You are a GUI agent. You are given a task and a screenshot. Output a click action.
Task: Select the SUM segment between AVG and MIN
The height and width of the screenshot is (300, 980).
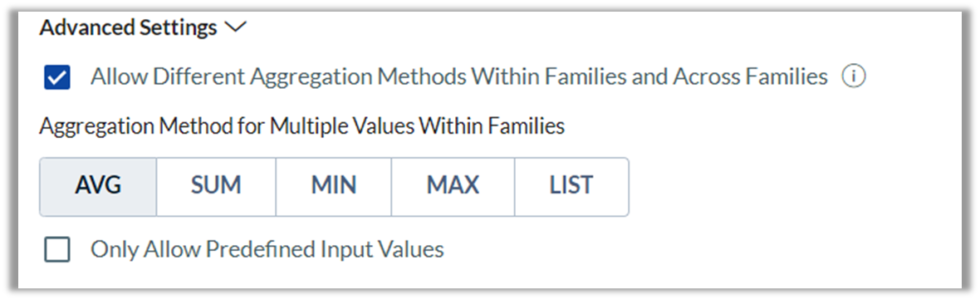pyautogui.click(x=216, y=186)
